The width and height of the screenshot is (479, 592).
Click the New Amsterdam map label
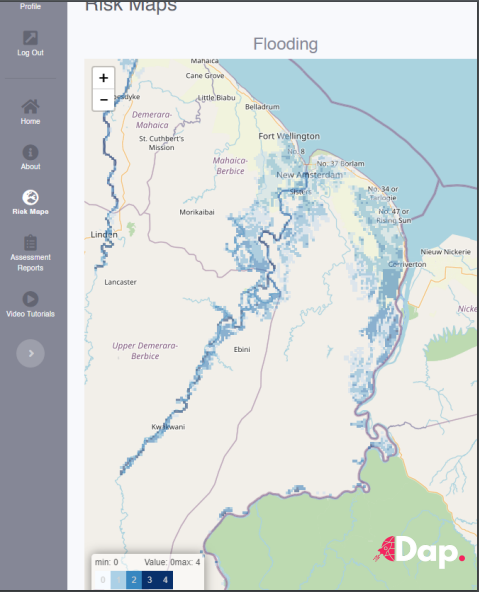(x=310, y=175)
